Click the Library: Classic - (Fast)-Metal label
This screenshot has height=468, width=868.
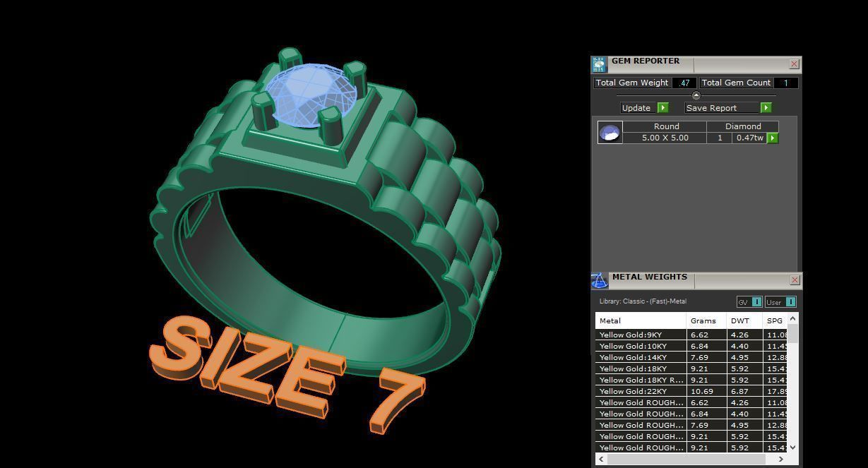tap(643, 301)
